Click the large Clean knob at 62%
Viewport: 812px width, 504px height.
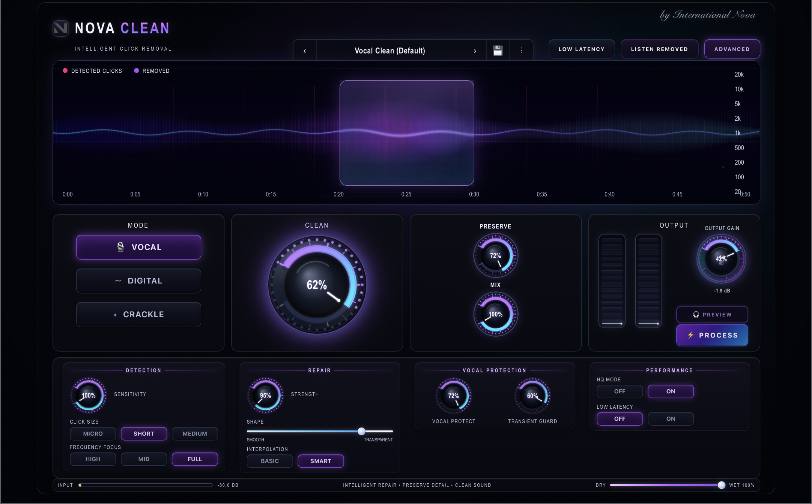pos(317,285)
